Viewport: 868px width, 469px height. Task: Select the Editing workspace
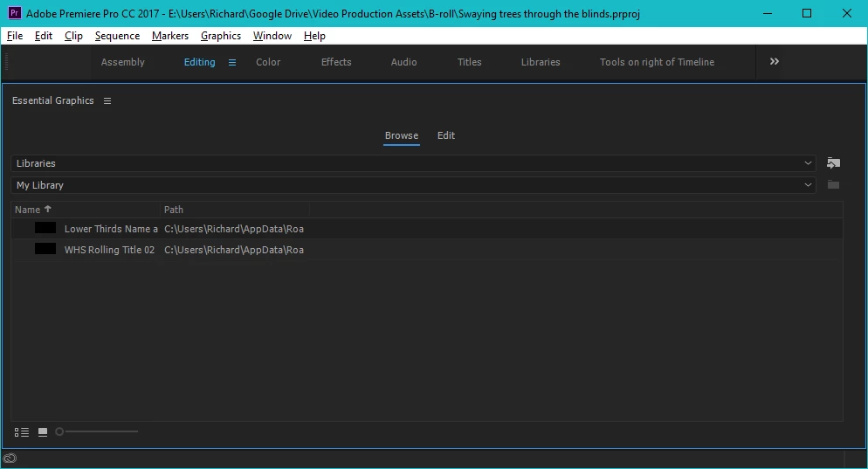pos(199,62)
